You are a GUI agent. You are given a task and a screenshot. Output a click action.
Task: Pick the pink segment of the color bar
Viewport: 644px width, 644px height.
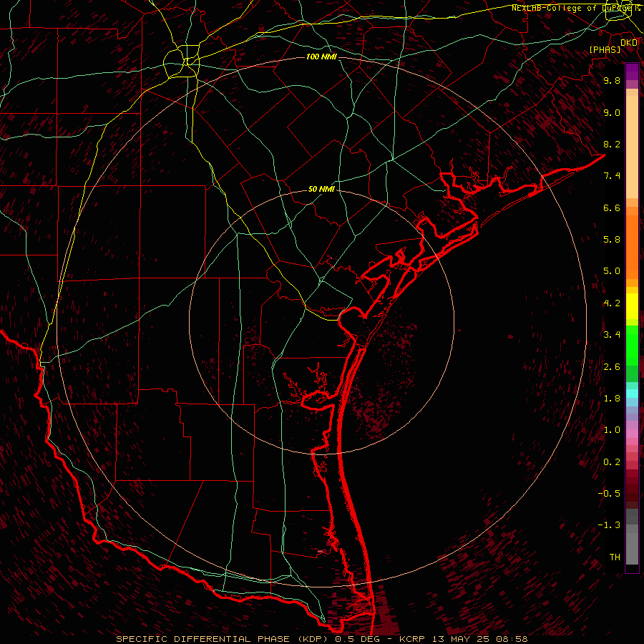pyautogui.click(x=632, y=434)
